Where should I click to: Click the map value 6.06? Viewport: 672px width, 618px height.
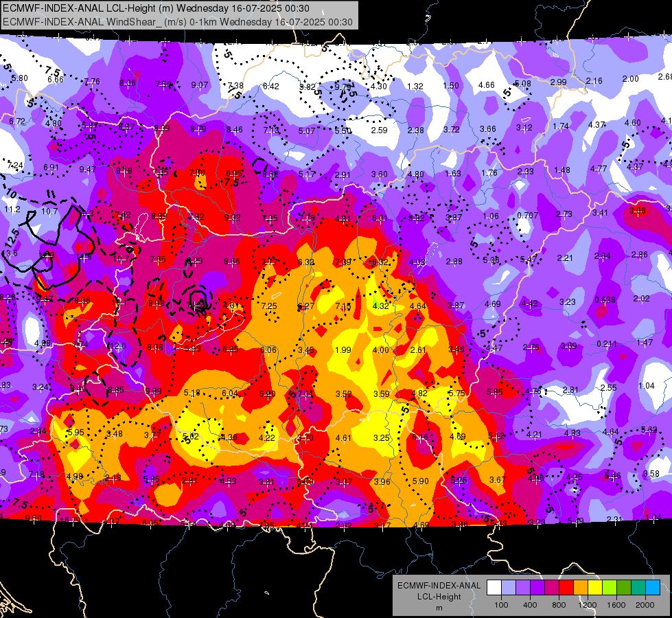[x=268, y=350]
